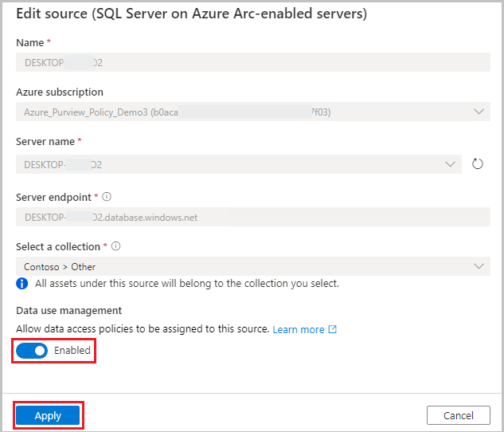Click the Cancel button

(x=458, y=415)
